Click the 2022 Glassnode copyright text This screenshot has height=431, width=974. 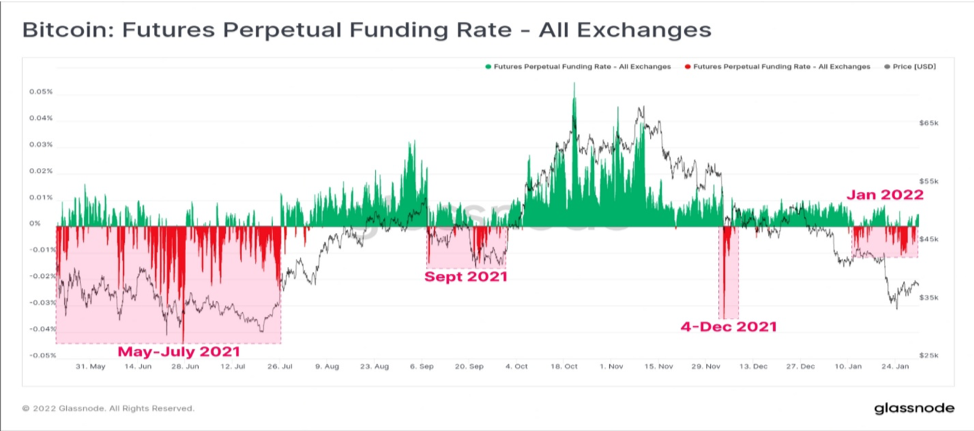108,409
